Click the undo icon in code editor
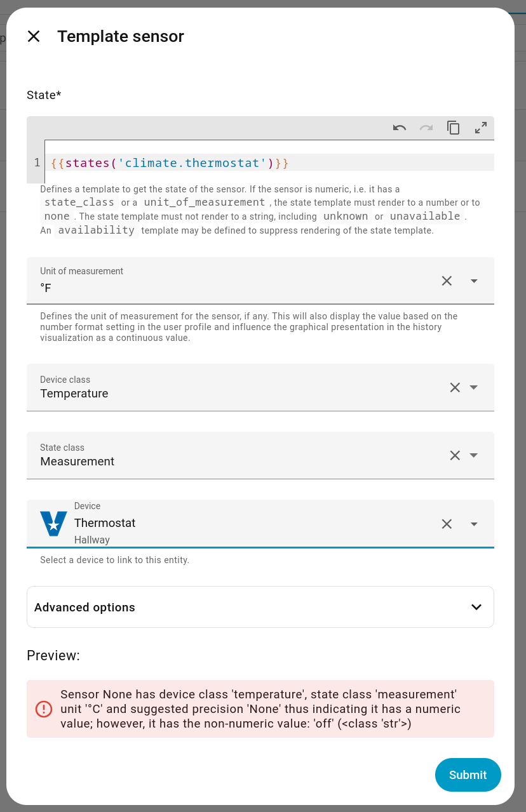Viewport: 526px width, 812px height. pos(400,128)
